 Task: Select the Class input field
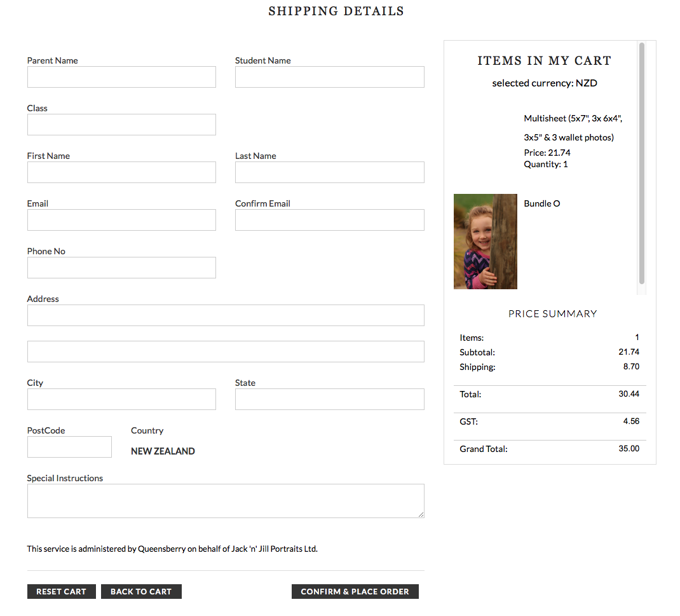(121, 125)
